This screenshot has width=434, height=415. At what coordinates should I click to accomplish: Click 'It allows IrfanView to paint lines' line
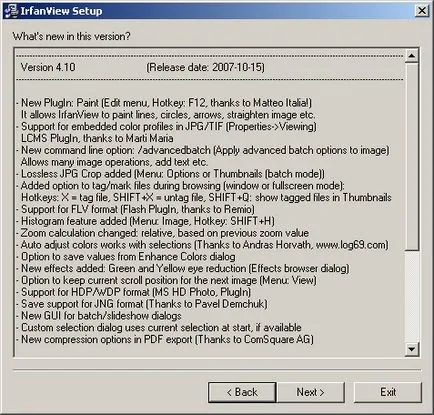[x=168, y=115]
